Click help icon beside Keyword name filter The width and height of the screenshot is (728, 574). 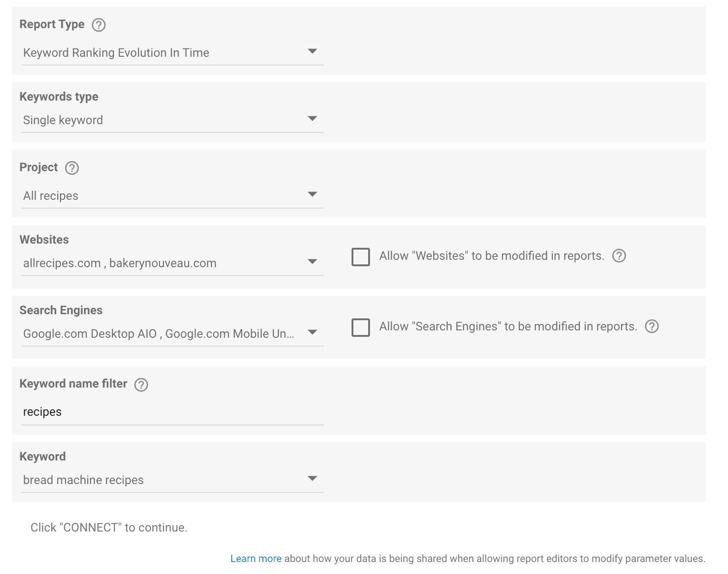coord(141,385)
